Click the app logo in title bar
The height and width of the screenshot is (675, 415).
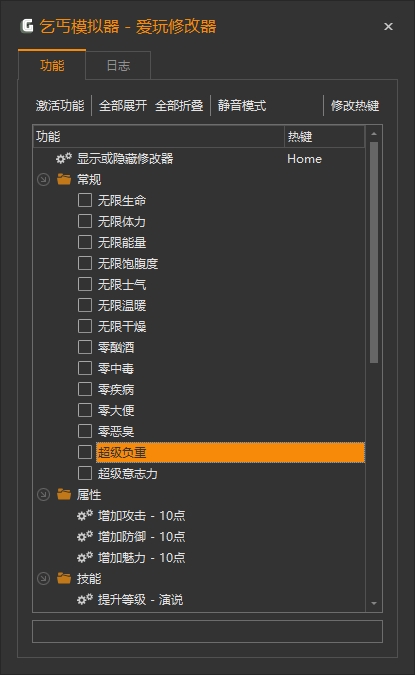(x=27, y=26)
